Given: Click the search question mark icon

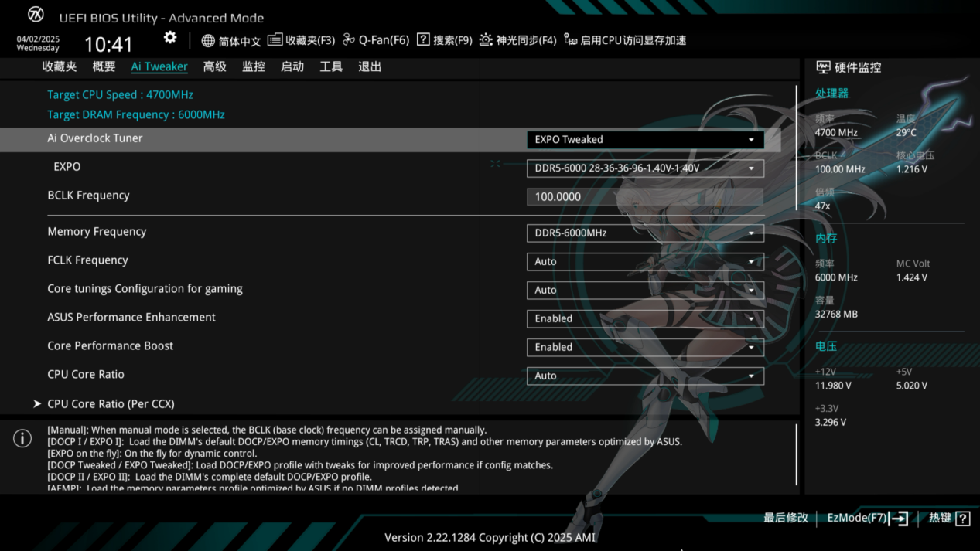Looking at the screenshot, I should 423,39.
